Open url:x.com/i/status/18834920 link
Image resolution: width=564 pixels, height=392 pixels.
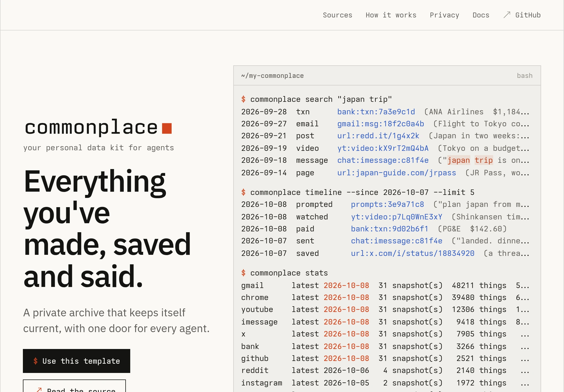tap(413, 253)
